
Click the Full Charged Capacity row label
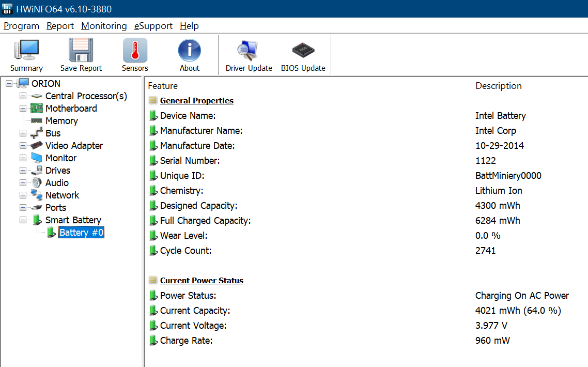point(206,221)
